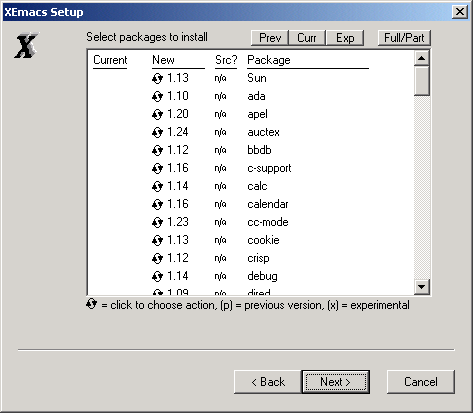Screen dimensions: 473x413
Task: Click the action cycle icon for bbdb package
Action: coord(157,151)
